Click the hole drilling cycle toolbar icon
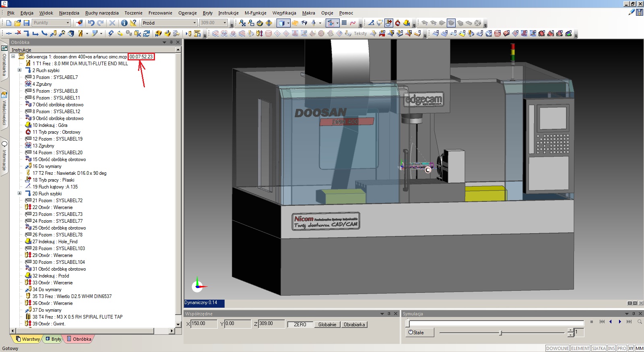The width and height of the screenshot is (644, 352). (259, 33)
